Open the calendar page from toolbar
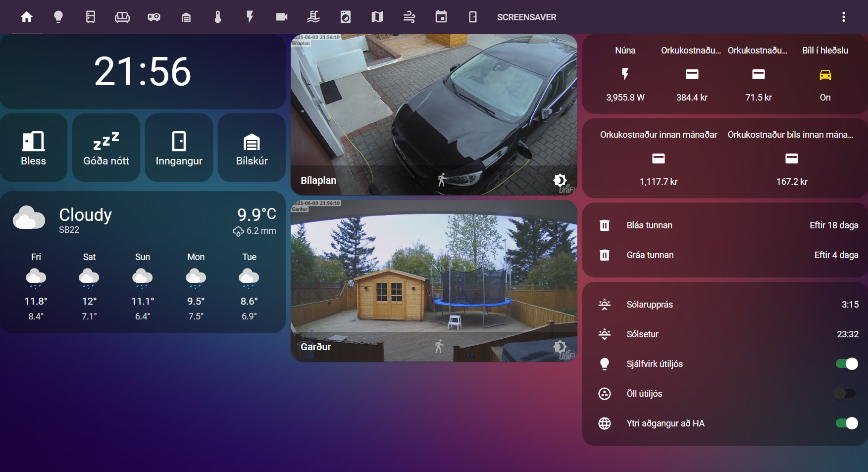The height and width of the screenshot is (472, 868). tap(441, 17)
